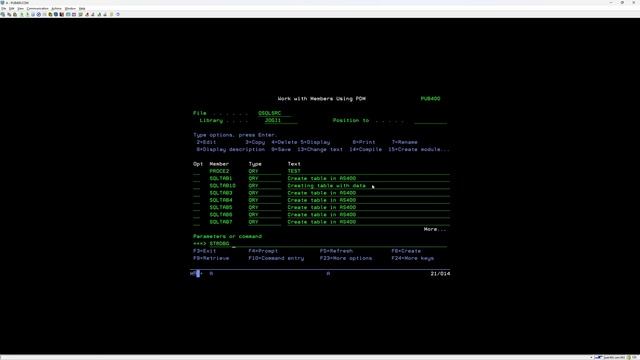Click the 2=Edit option text
The image size is (640, 360).
pos(206,142)
